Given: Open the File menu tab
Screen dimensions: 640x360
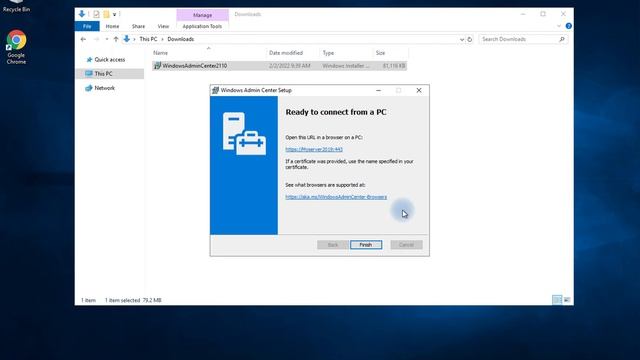Looking at the screenshot, I should pyautogui.click(x=87, y=26).
